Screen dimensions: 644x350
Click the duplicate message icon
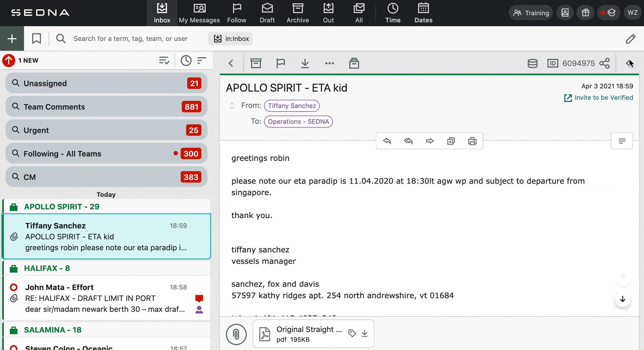click(451, 141)
